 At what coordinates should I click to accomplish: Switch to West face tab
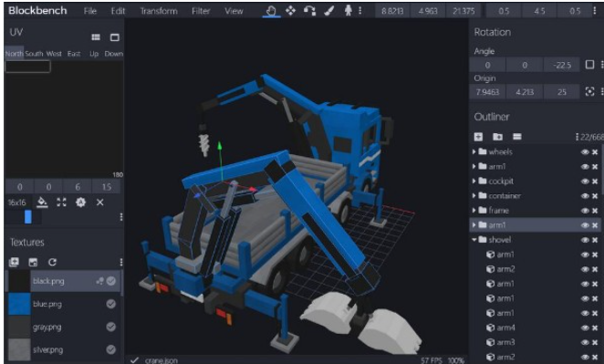[54, 54]
